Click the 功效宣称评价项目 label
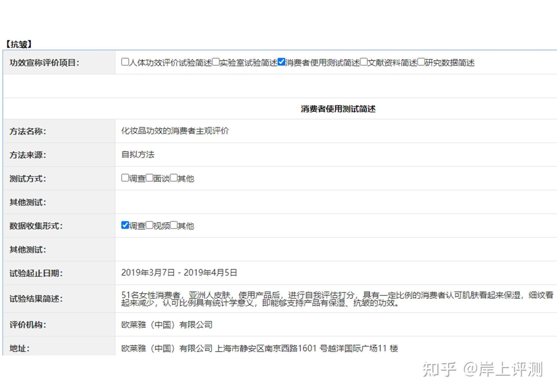The image size is (557, 392). pos(44,63)
